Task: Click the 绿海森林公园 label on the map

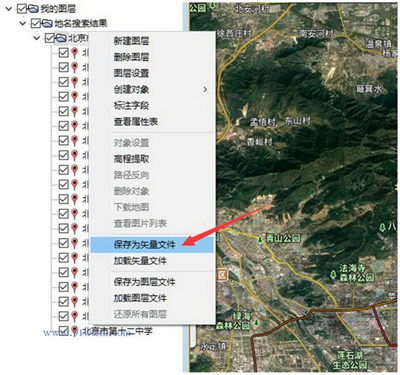Action: 233,321
